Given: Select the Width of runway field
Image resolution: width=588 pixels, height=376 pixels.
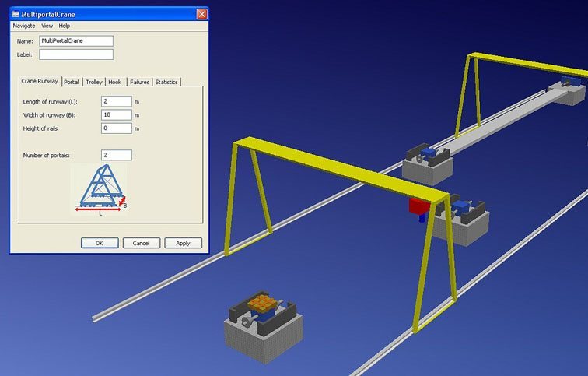Looking at the screenshot, I should 116,114.
